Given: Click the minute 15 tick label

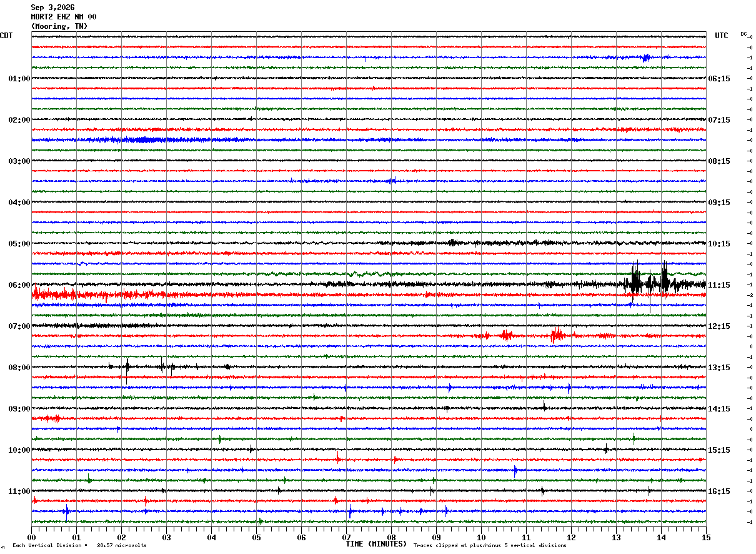Looking at the screenshot, I should pyautogui.click(x=706, y=537).
